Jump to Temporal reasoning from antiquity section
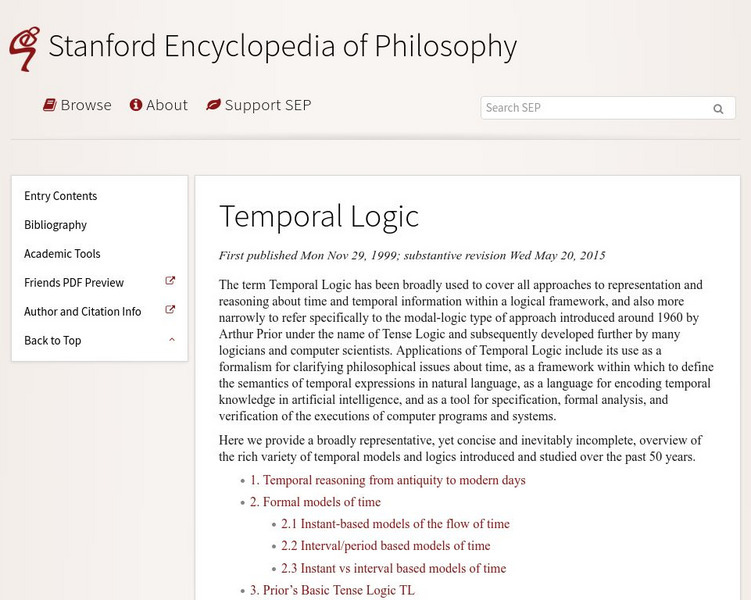Viewport: 751px width, 600px height. tap(387, 480)
